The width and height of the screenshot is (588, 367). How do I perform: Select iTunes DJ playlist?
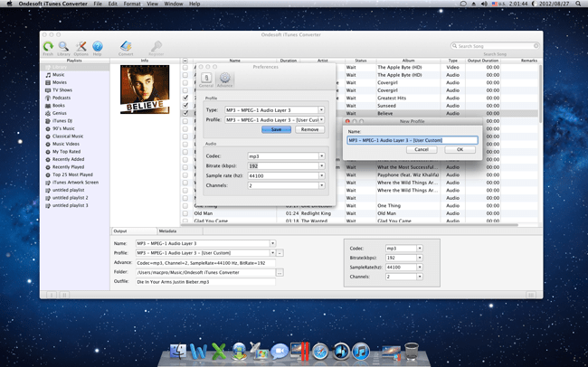pyautogui.click(x=62, y=121)
